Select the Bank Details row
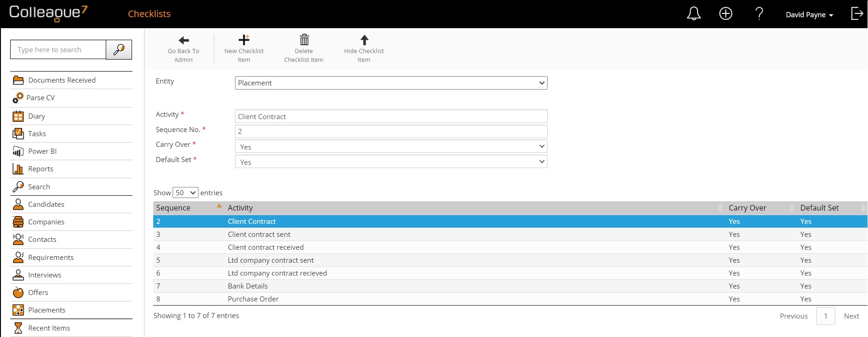Image resolution: width=868 pixels, height=337 pixels. click(510, 286)
